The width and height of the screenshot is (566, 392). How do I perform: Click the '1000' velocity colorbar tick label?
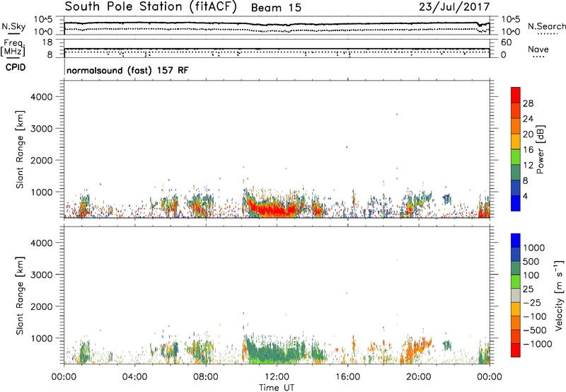(x=534, y=248)
